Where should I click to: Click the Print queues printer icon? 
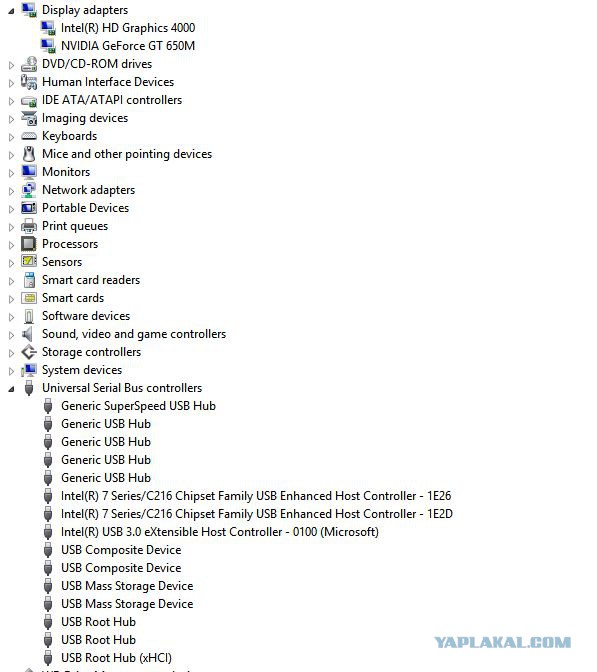click(29, 226)
